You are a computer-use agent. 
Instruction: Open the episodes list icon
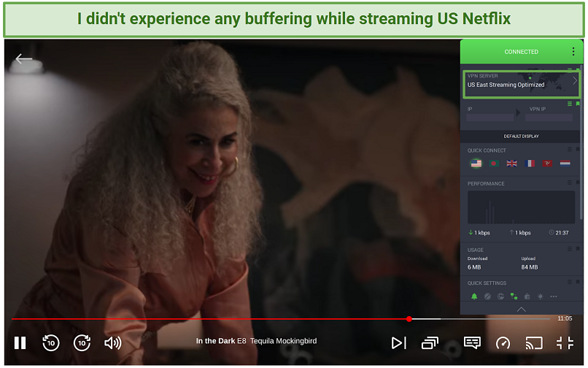(430, 342)
